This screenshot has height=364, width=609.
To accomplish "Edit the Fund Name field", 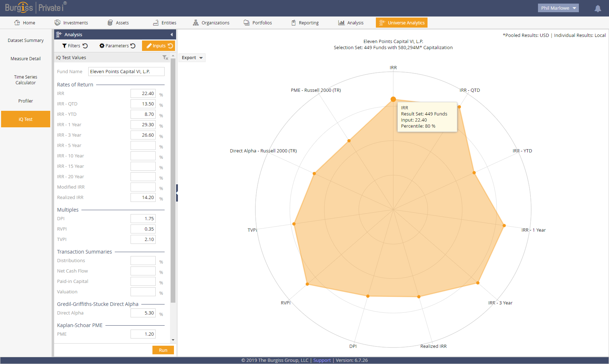I will point(126,72).
